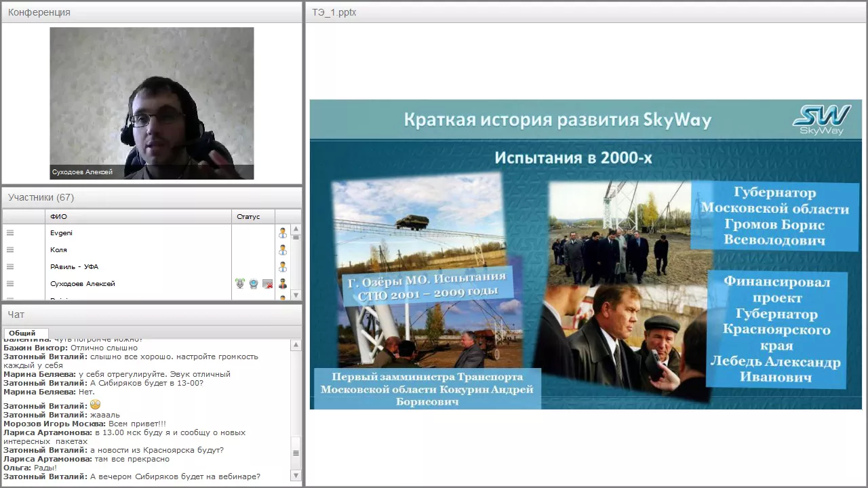Click the chat scrollbar thumb
The width and height of the screenshot is (868, 488).
coord(296,452)
